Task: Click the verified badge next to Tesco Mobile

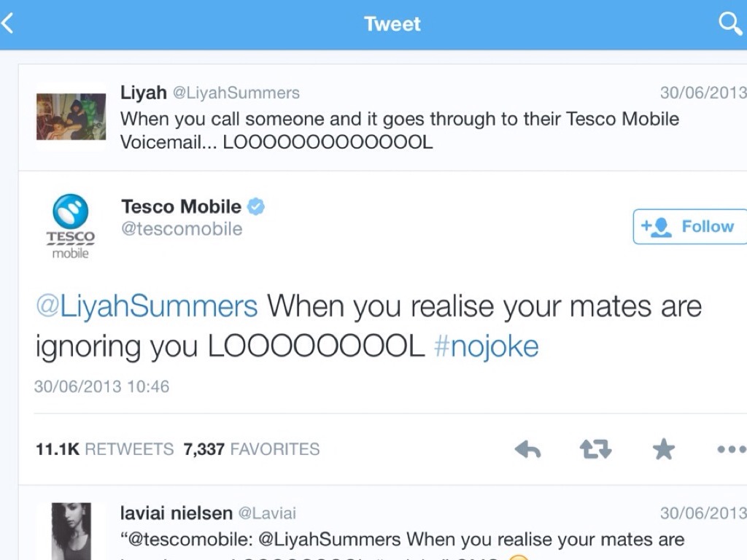Action: [x=256, y=207]
